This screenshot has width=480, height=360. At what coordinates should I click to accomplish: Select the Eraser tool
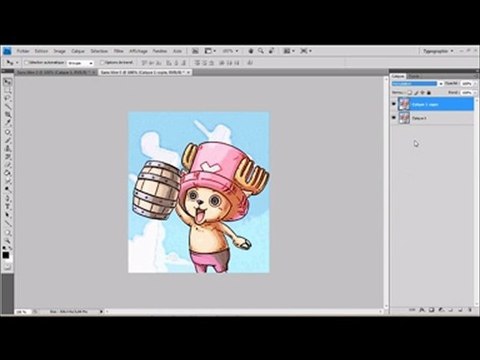[7, 165]
